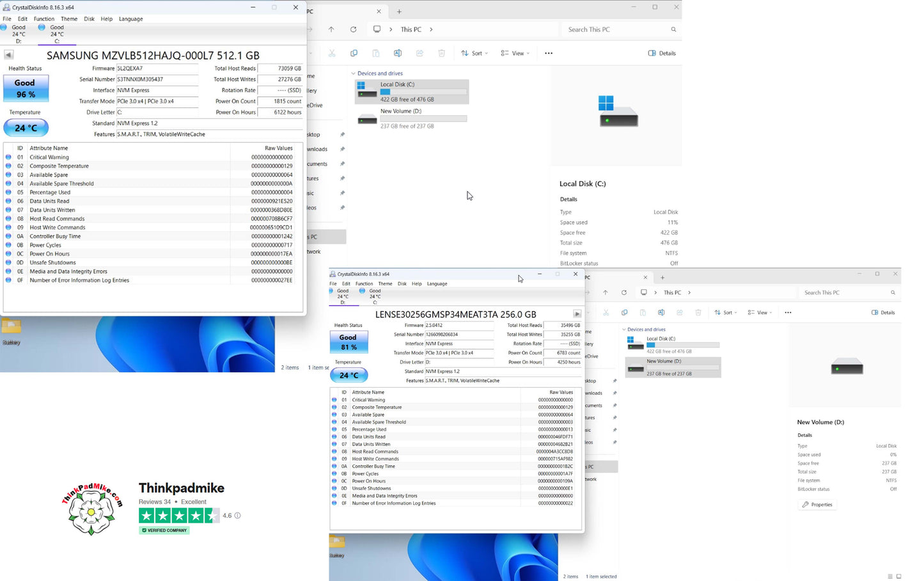This screenshot has width=924, height=581.
Task: Select C: disk tab in LENSE30256 CrystalDiskInfo window
Action: click(x=375, y=296)
